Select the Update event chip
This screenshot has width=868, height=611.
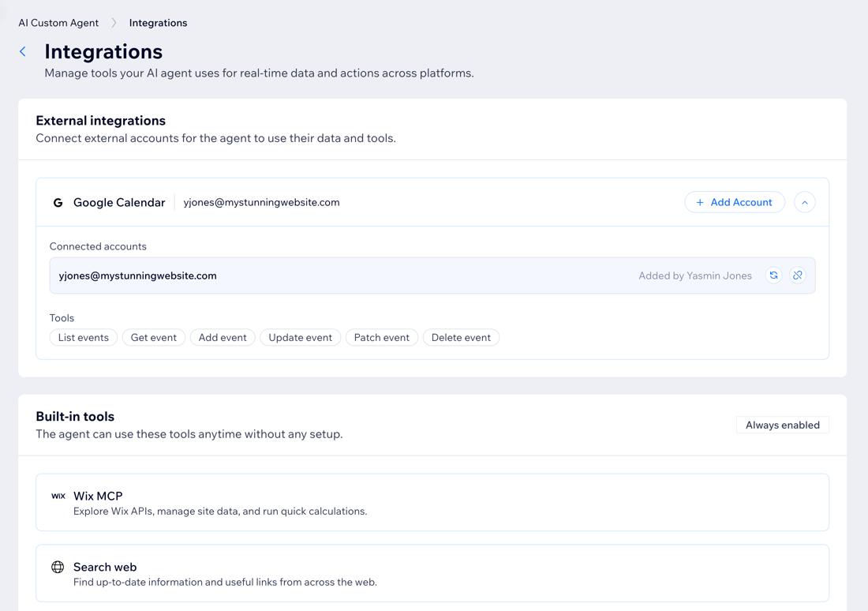pos(300,337)
